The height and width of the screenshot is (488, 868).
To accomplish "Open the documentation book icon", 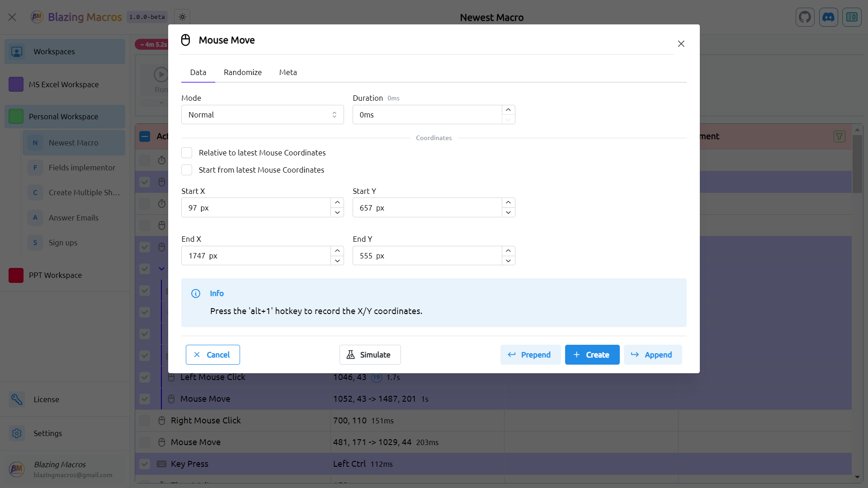I will (852, 17).
